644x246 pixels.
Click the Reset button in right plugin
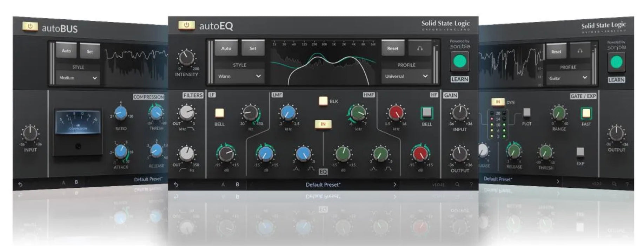click(x=556, y=51)
